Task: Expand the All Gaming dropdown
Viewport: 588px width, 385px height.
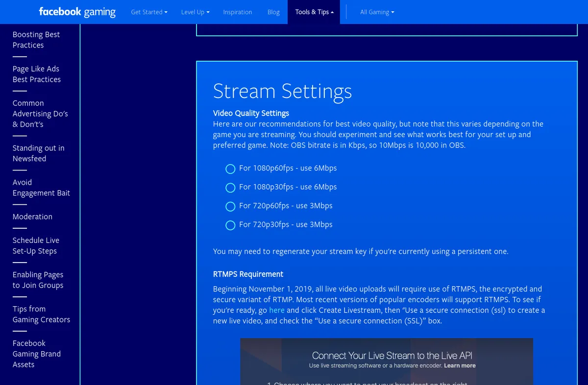Action: point(377,12)
